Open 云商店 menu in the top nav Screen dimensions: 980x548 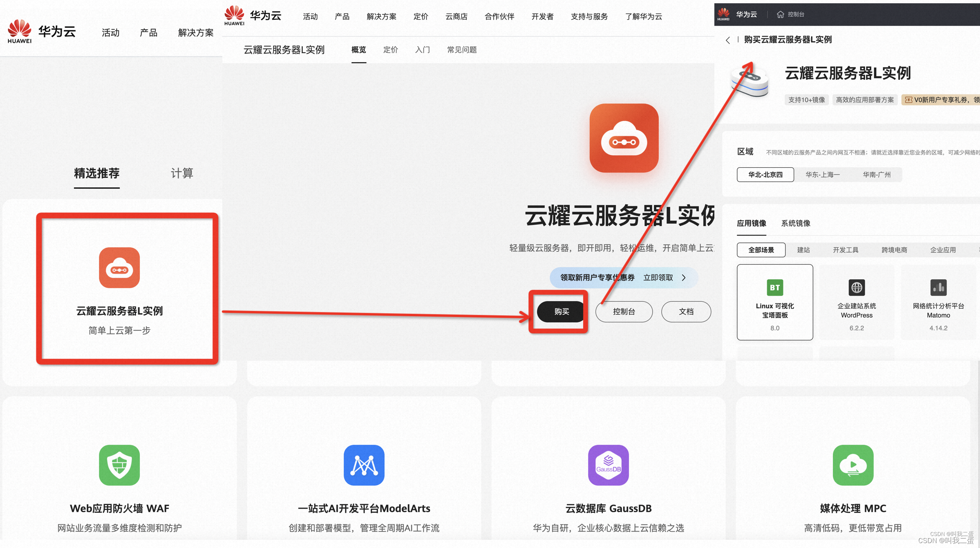[x=456, y=16]
